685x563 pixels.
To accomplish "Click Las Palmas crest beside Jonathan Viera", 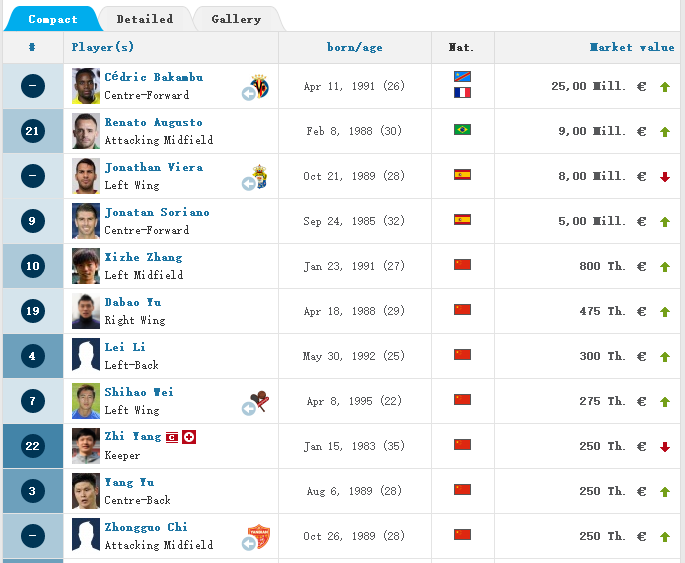I will 259,175.
